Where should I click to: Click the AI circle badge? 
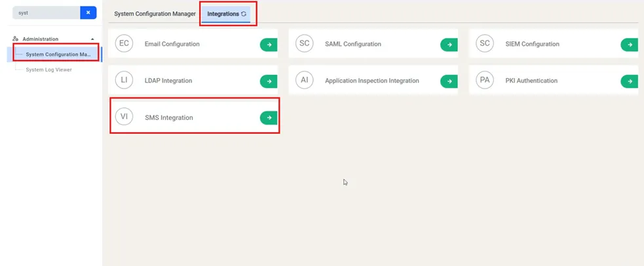305,80
